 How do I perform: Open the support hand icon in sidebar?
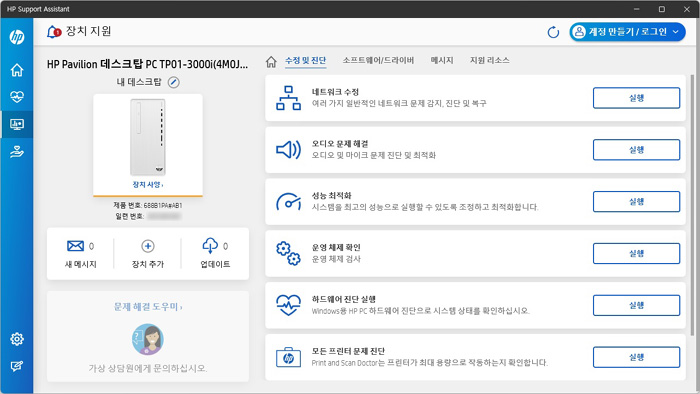coord(17,152)
